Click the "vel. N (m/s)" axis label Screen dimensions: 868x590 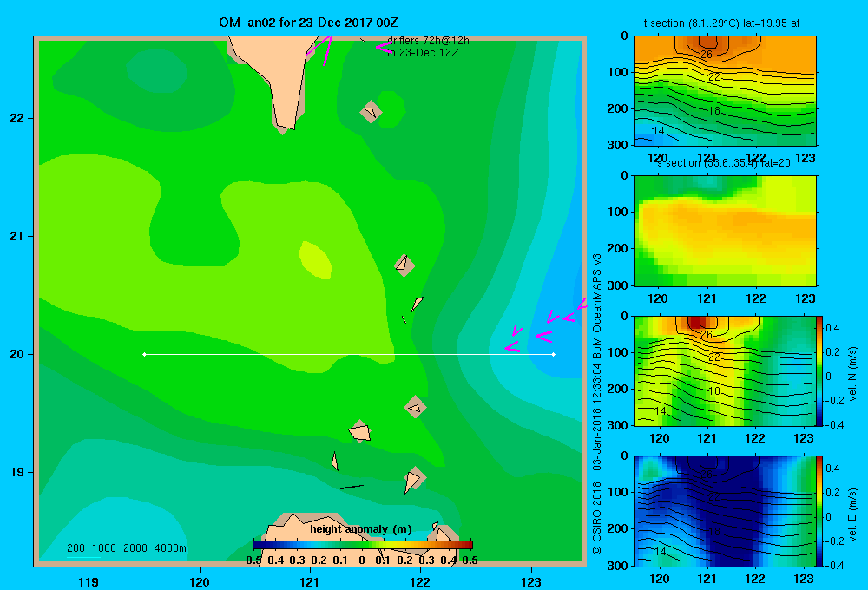tap(853, 374)
